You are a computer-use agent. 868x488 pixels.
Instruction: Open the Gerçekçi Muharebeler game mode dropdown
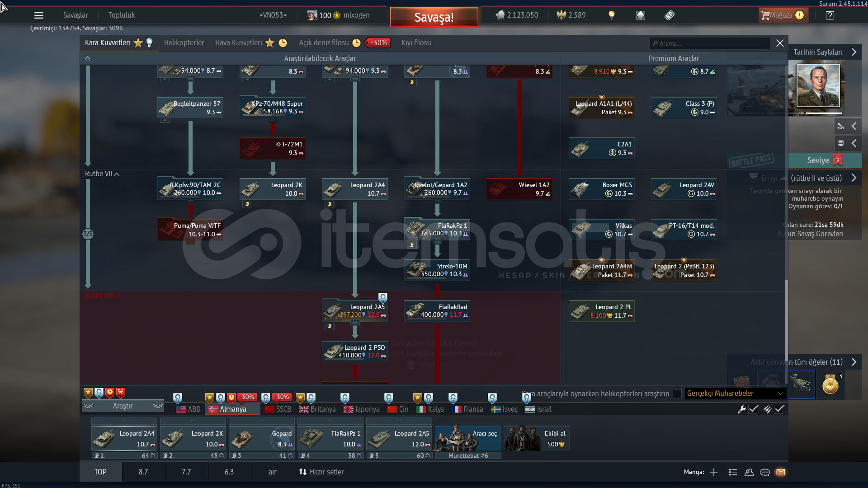click(x=735, y=394)
